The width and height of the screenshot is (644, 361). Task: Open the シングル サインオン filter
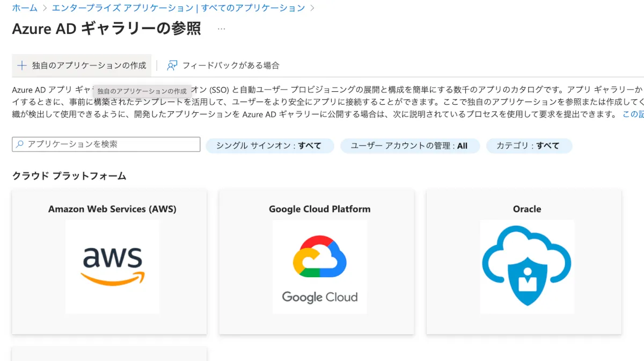[x=270, y=146]
